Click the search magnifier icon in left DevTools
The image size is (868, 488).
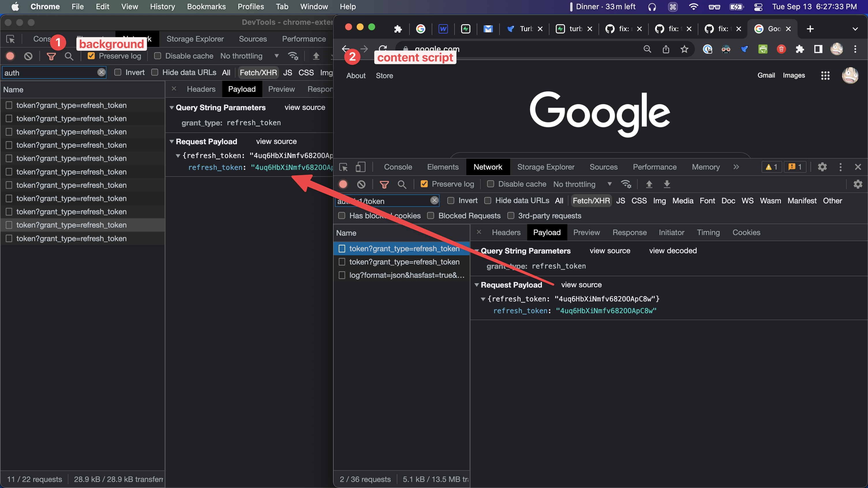click(x=69, y=56)
